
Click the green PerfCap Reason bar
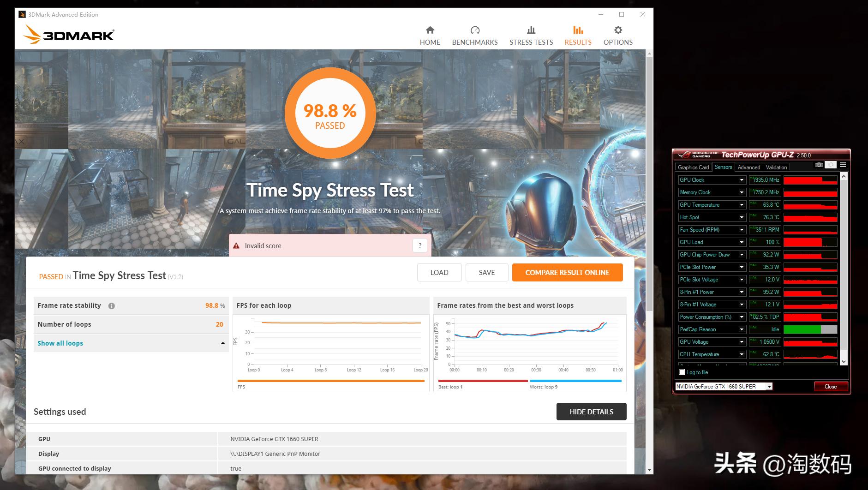pos(802,329)
